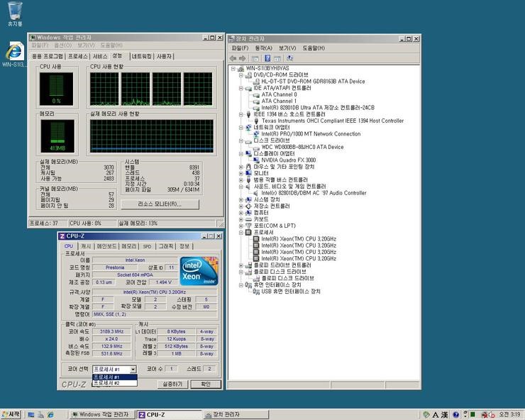Click the NVIDIA Quadro FX 3000 device icon
Image resolution: width=525 pixels, height=420 pixels.
[257, 160]
